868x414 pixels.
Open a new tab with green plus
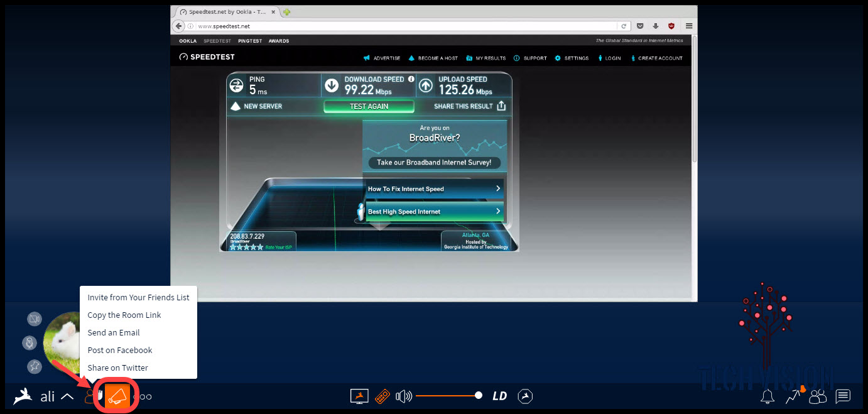pos(286,12)
